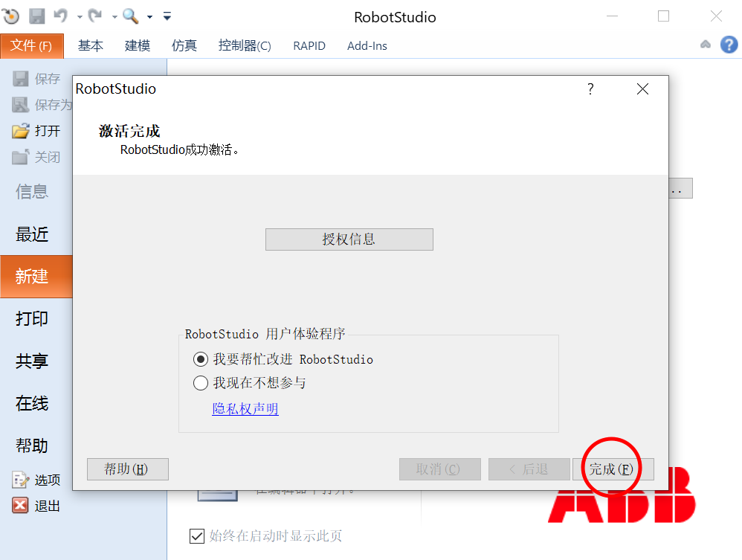Screen dimensions: 742x560
Task: Switch to the 基本 ribbon tab
Action: click(91, 46)
